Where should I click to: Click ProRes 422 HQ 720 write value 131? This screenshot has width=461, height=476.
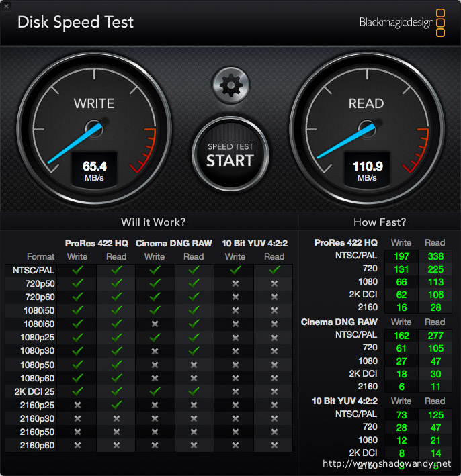tap(401, 269)
